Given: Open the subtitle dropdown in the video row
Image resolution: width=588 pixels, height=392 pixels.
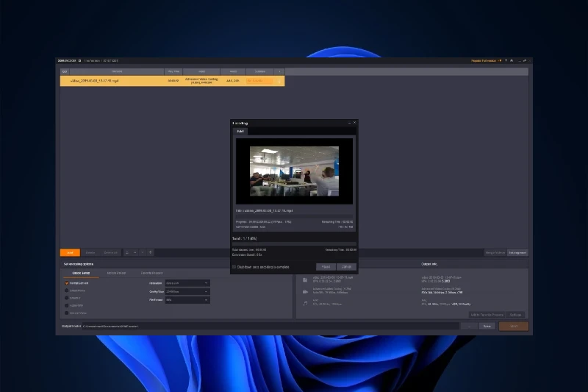Looking at the screenshot, I should pyautogui.click(x=259, y=81).
